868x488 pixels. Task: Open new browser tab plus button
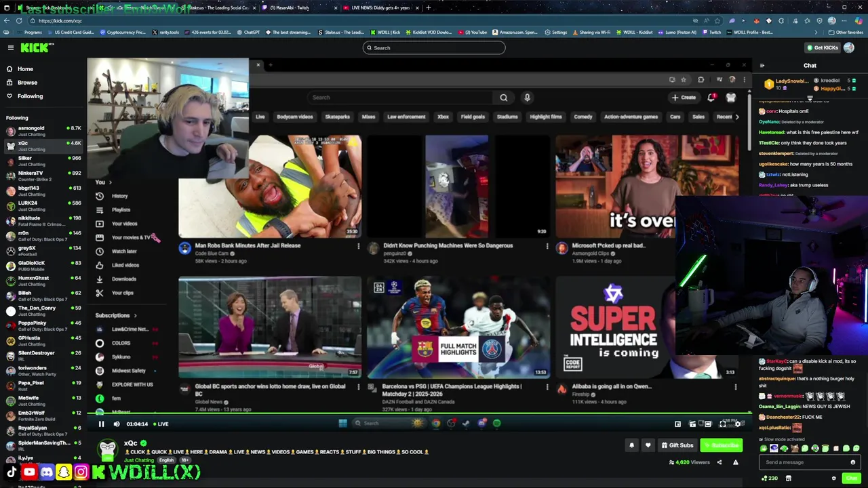point(428,7)
